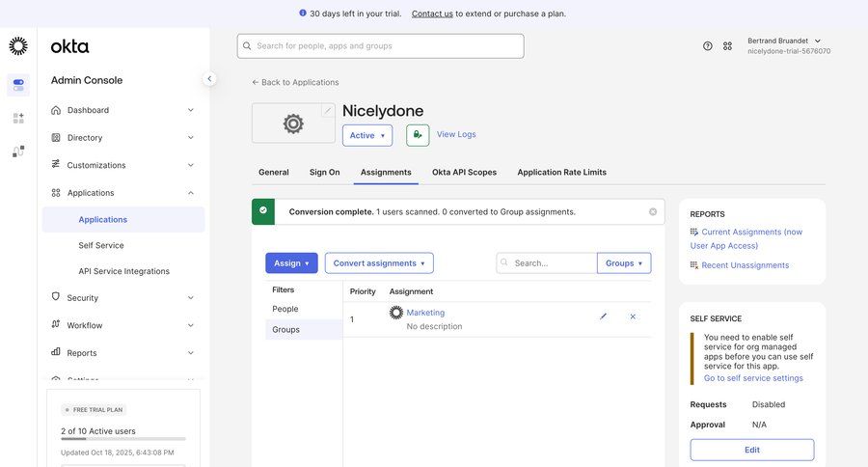Click the Priority column header

[x=363, y=291]
